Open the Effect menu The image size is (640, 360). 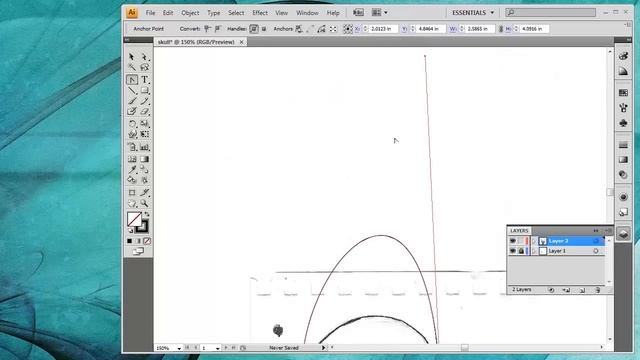coord(260,13)
